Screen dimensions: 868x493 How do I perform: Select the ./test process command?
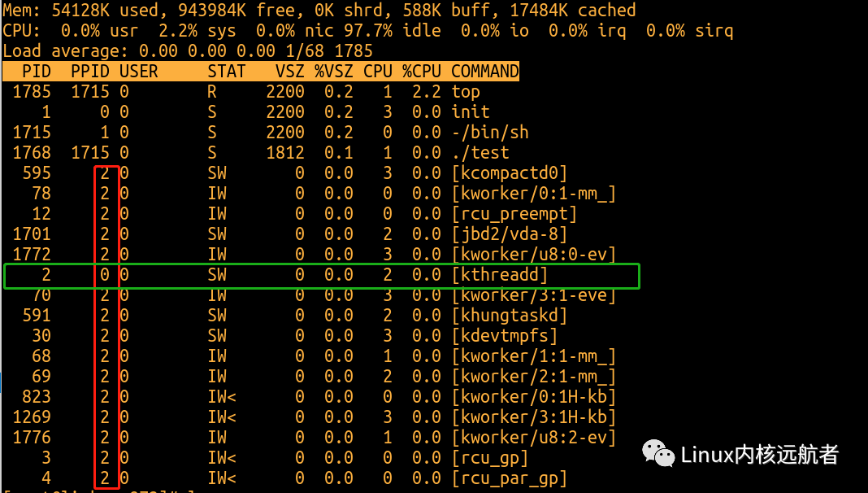point(480,153)
